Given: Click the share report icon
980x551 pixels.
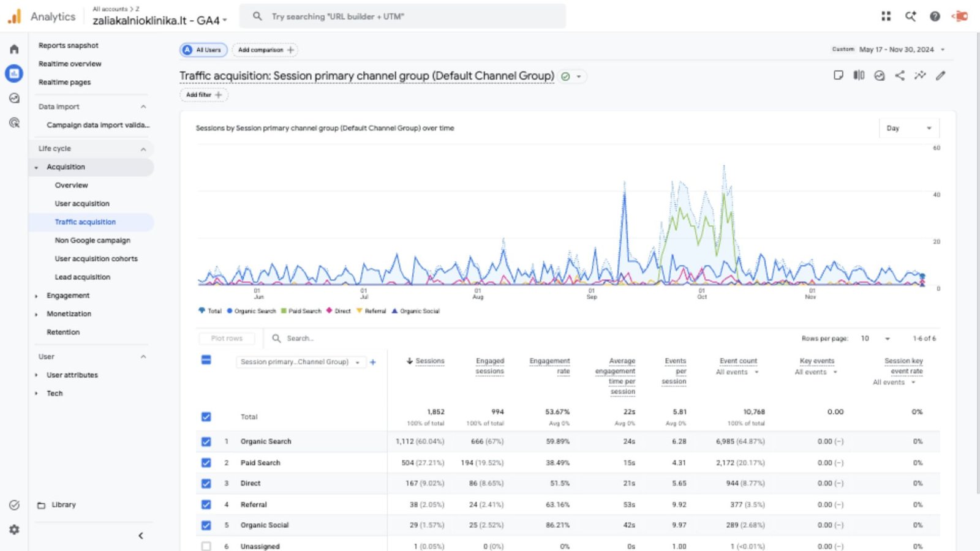Looking at the screenshot, I should [x=900, y=75].
